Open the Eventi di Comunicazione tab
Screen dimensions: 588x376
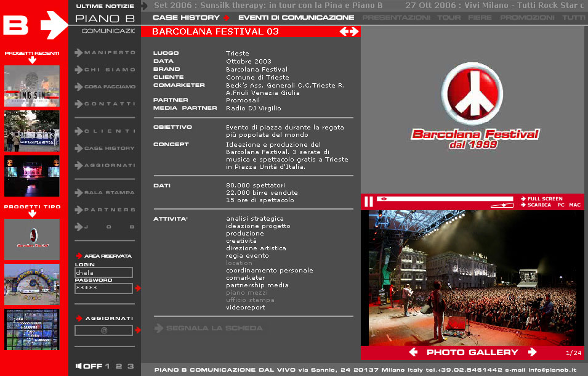(296, 17)
